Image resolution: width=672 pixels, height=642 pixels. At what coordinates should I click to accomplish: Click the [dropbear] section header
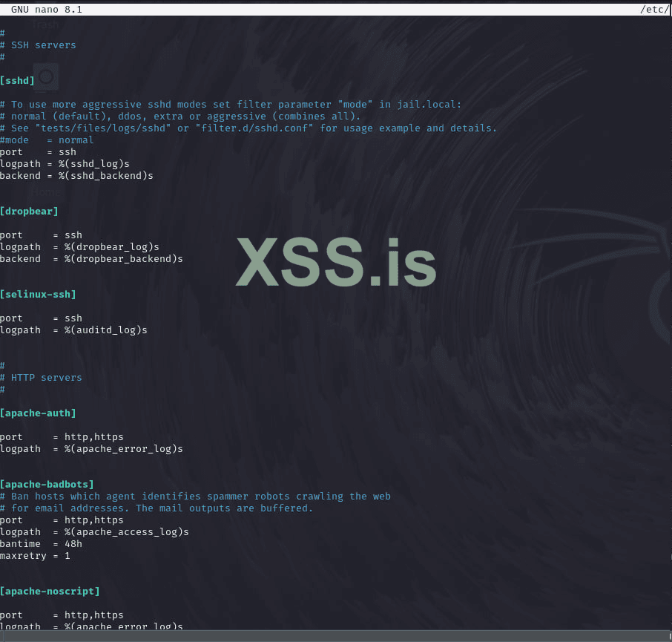click(x=29, y=212)
